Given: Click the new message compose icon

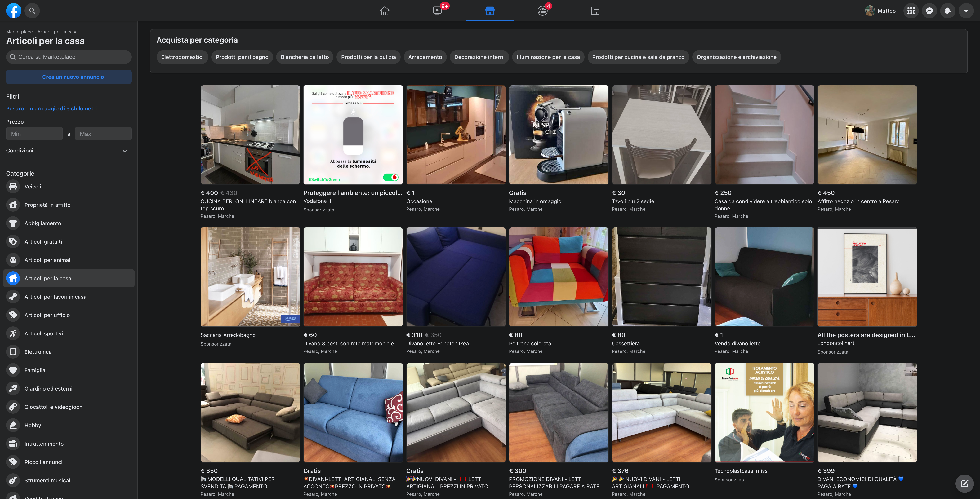Looking at the screenshot, I should click(x=965, y=484).
